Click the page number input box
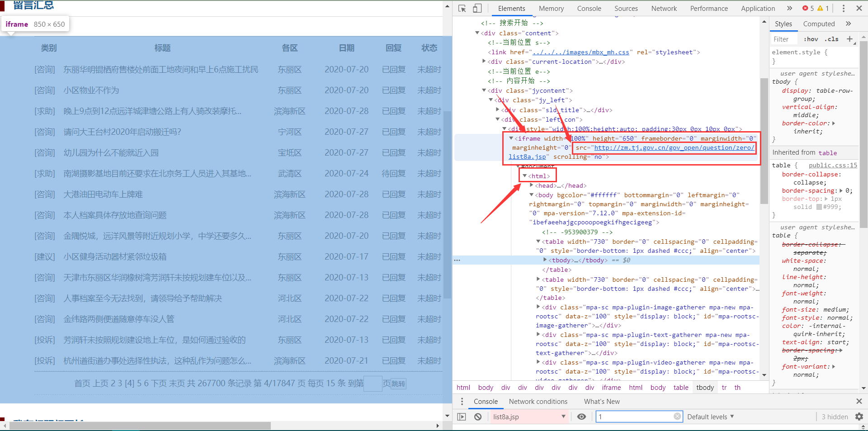This screenshot has width=868, height=431. click(x=373, y=384)
